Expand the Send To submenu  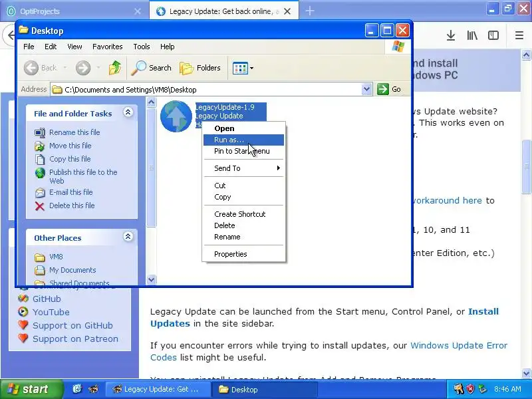pos(243,168)
